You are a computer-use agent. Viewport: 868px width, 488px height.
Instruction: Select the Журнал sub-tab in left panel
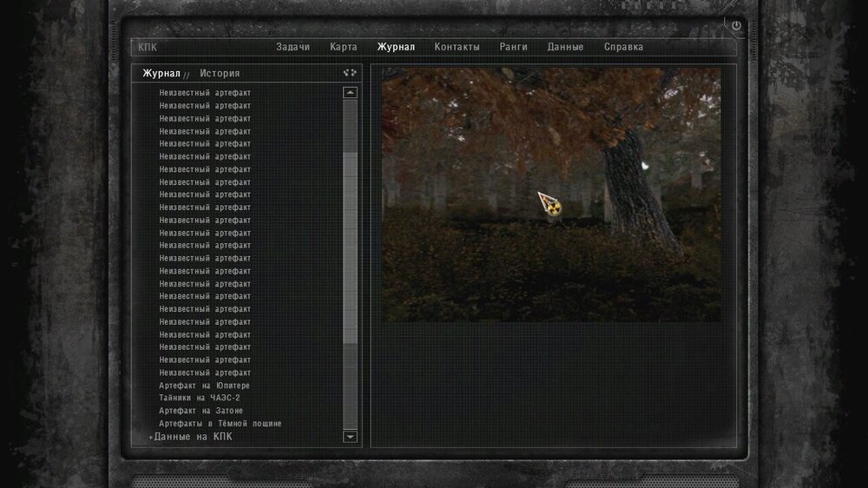(161, 73)
